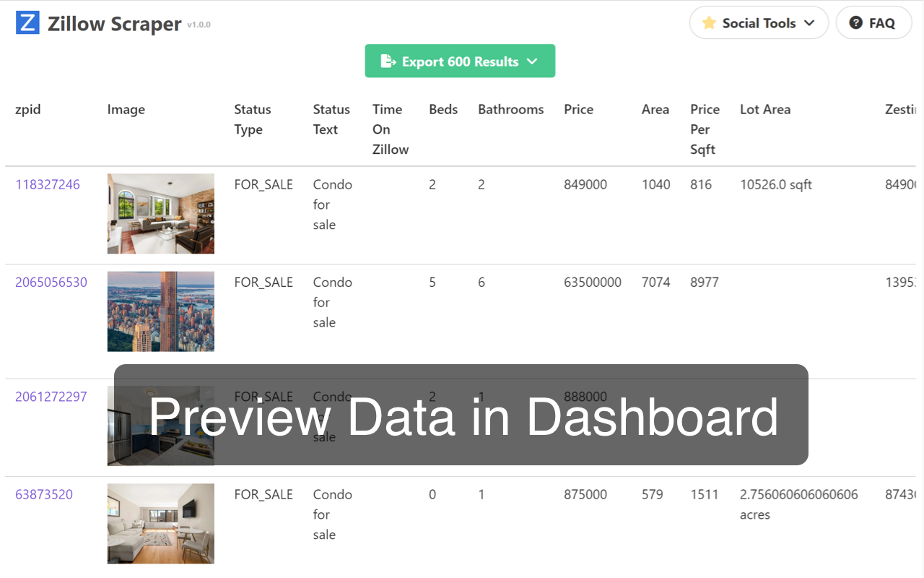View apartment thumbnail for 63873520
Viewport: 924px width, 578px height.
point(161,523)
